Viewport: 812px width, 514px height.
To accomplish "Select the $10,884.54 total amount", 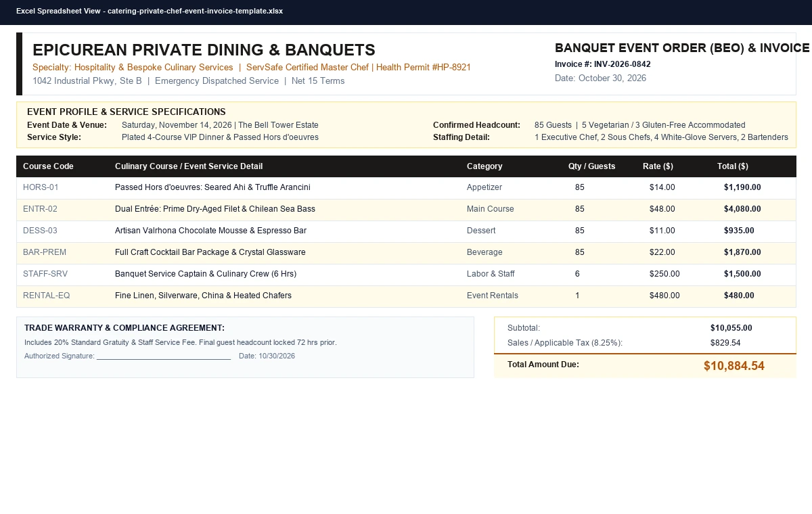I will point(734,366).
